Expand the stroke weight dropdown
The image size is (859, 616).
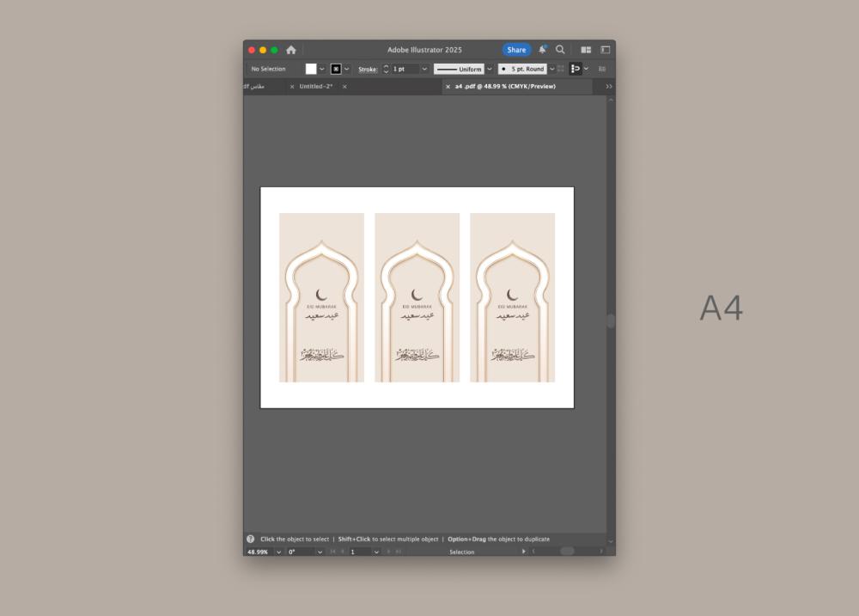[424, 69]
